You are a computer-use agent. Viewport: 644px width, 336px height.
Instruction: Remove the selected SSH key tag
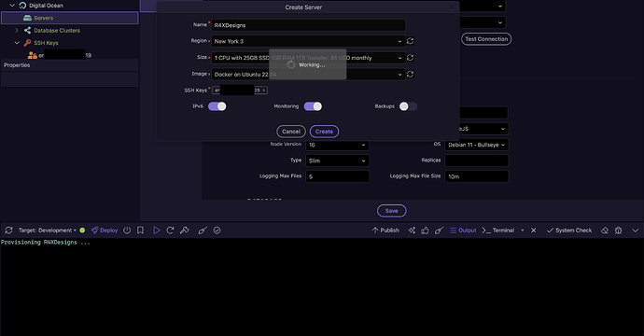click(264, 91)
